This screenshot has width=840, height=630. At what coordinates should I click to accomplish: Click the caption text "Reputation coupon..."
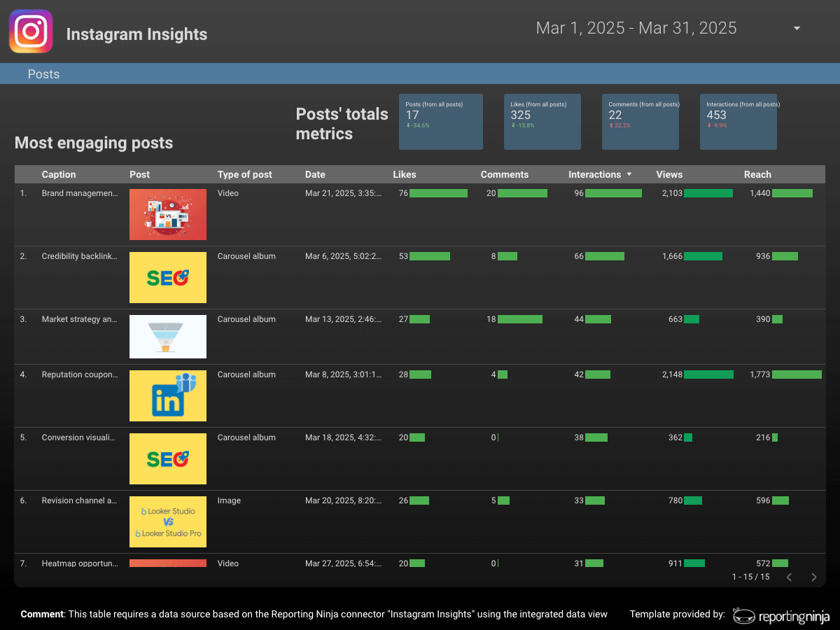coord(80,374)
